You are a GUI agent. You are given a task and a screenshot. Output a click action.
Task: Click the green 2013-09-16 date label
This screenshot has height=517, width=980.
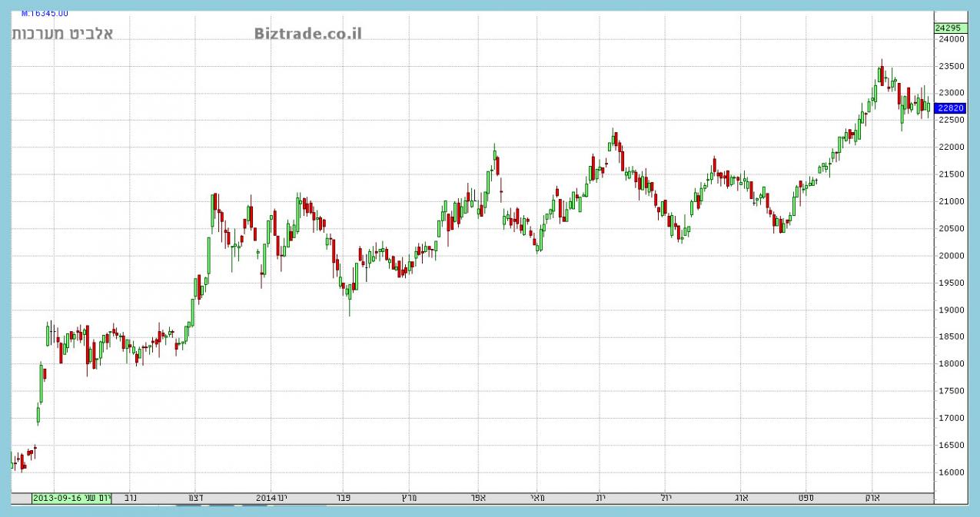pyautogui.click(x=58, y=498)
